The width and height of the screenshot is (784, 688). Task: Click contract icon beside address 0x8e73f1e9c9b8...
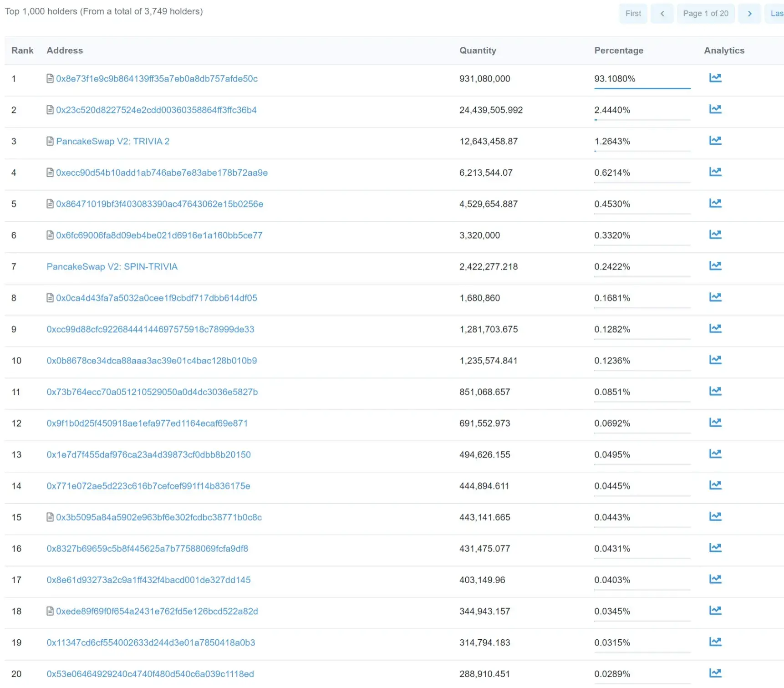tap(50, 79)
